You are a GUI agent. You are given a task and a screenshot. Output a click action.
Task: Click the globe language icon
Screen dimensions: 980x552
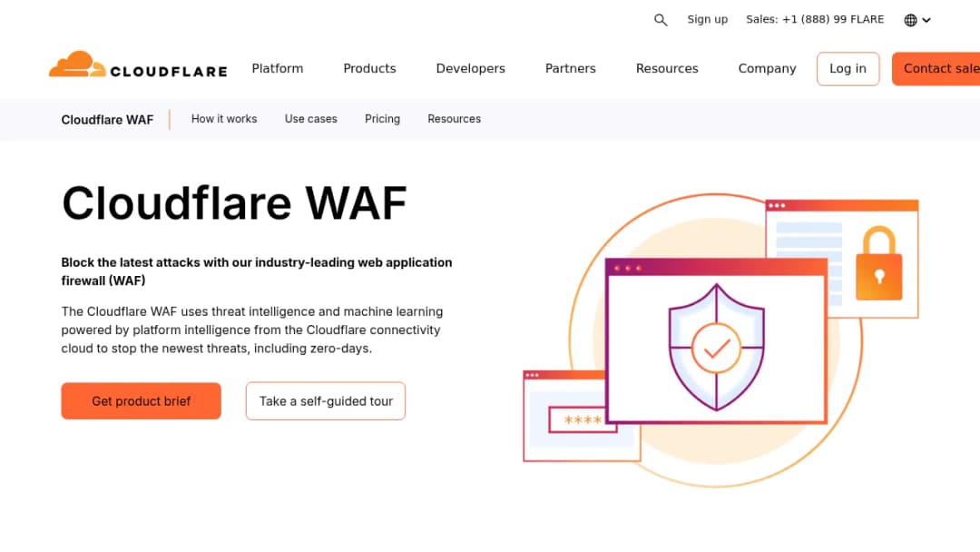click(911, 20)
